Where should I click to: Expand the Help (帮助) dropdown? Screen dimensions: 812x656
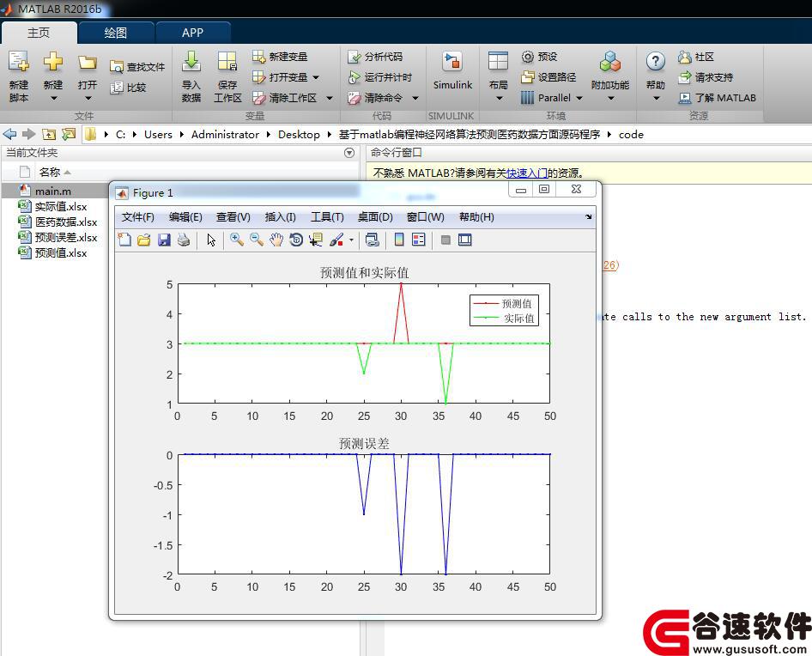click(656, 98)
